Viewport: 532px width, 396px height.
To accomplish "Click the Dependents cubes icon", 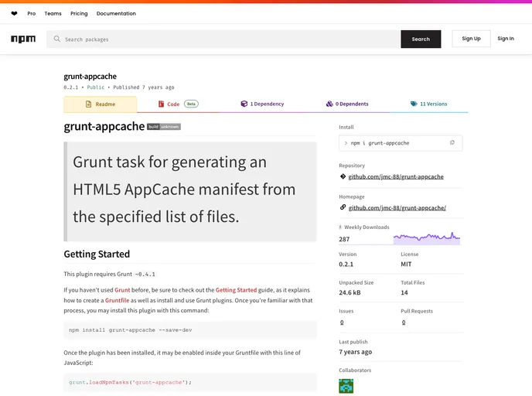I will 329,104.
